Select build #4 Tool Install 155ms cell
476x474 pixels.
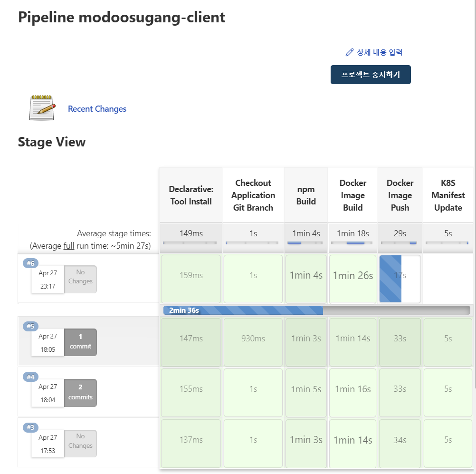point(191,393)
